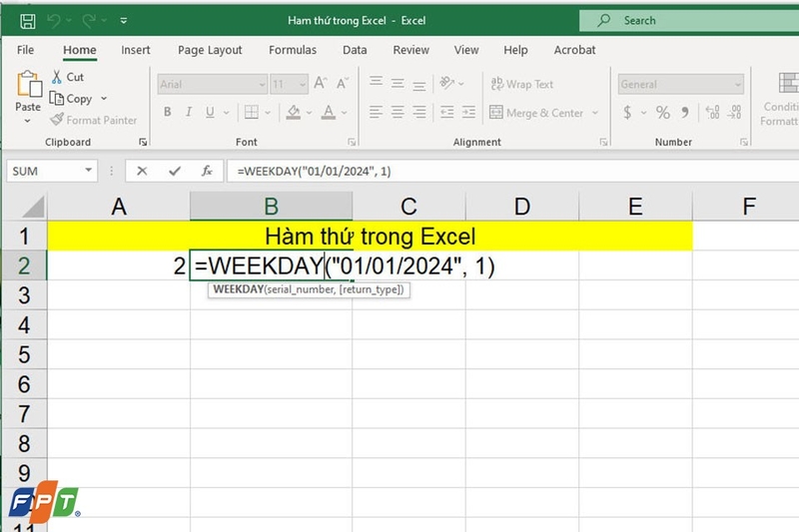Viewport: 799px width, 532px height.
Task: Select Align Left icon
Action: (x=377, y=112)
